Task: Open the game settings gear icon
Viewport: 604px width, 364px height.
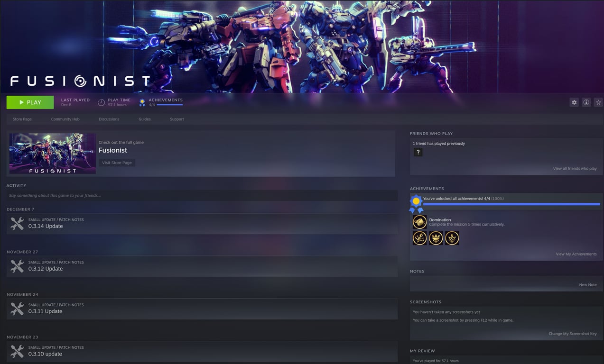Action: [574, 102]
